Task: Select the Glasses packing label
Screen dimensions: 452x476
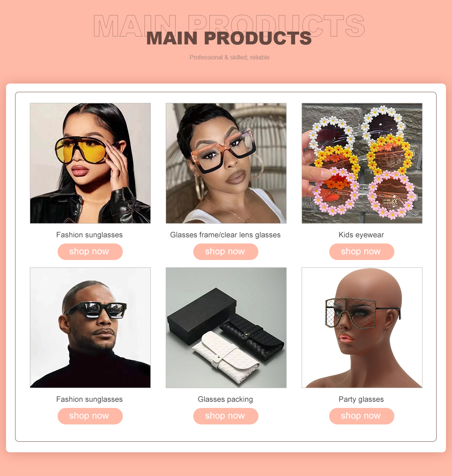Action: [x=225, y=399]
